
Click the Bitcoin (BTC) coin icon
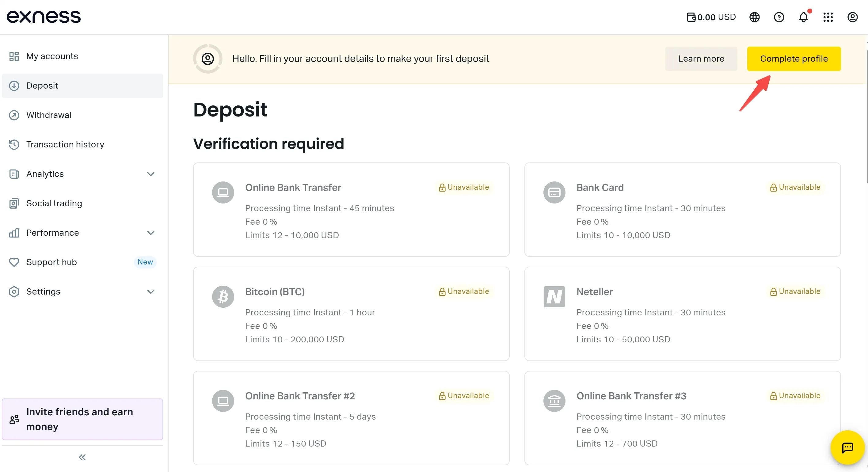(223, 296)
